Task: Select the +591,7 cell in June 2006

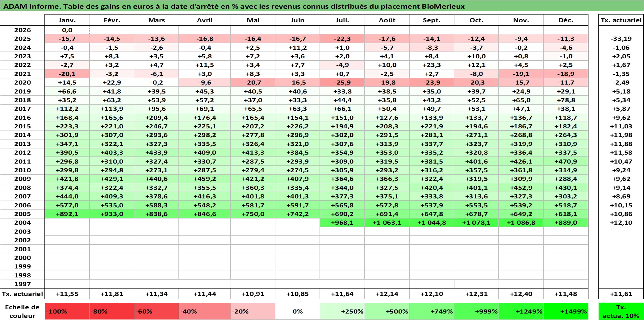Action: click(x=298, y=205)
